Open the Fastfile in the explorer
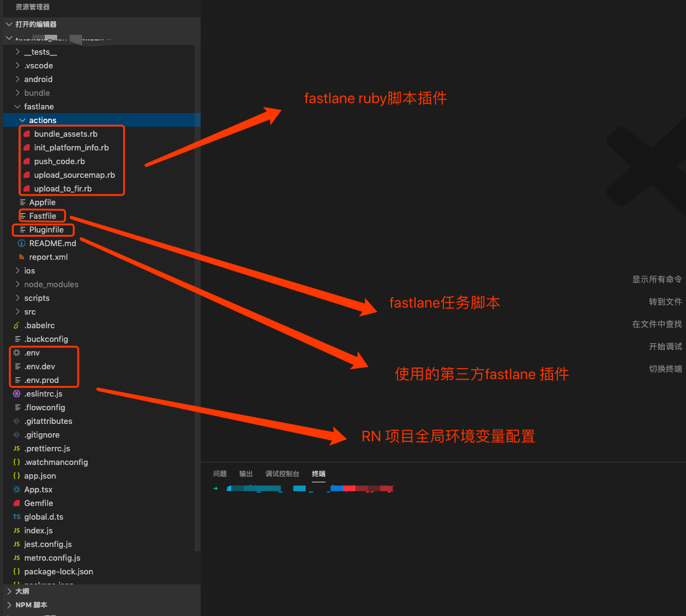The width and height of the screenshot is (686, 616). click(x=42, y=216)
